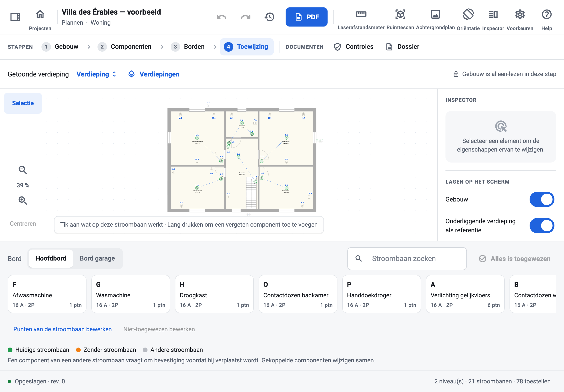Viewport: 564px width, 392px height.
Task: Toggle the sidebar panel icon
Action: coord(15,17)
